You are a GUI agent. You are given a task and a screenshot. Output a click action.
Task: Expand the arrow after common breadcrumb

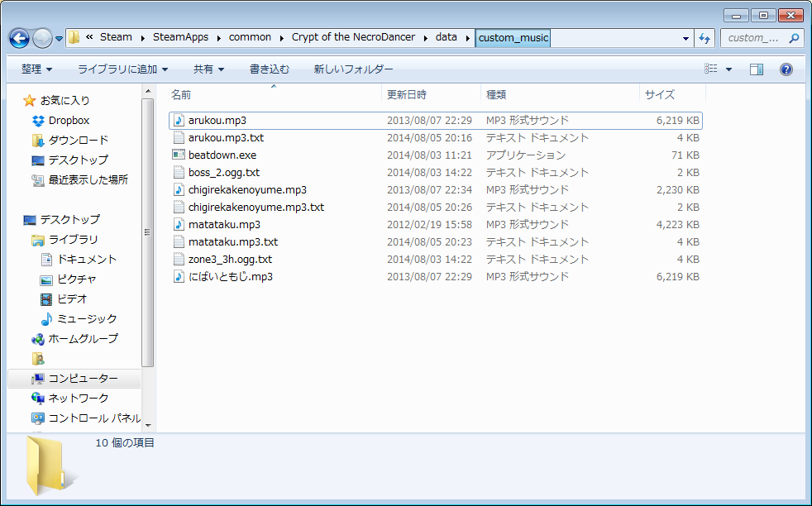click(282, 38)
